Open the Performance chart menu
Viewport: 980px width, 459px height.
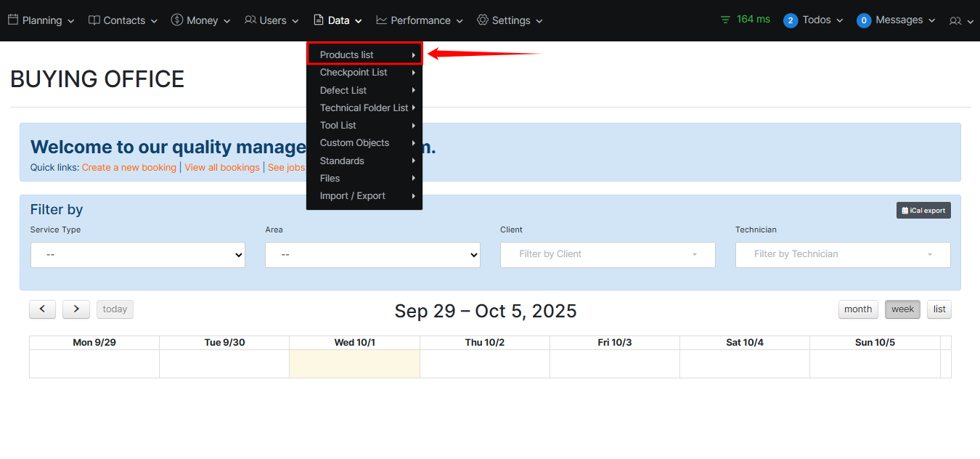point(420,20)
